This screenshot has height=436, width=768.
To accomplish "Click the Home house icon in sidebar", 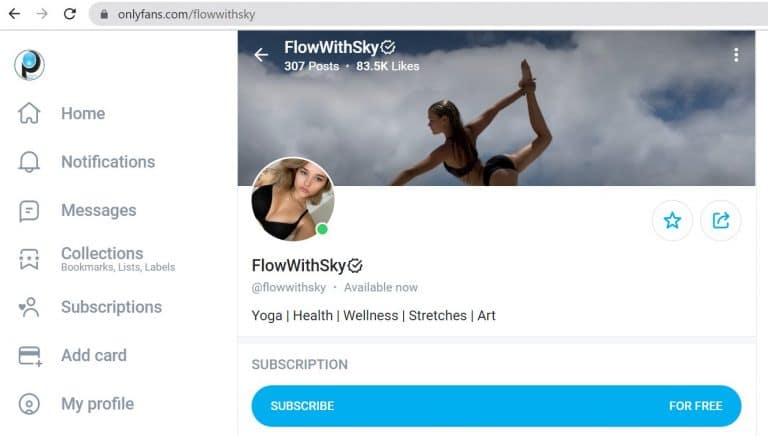I will (29, 113).
